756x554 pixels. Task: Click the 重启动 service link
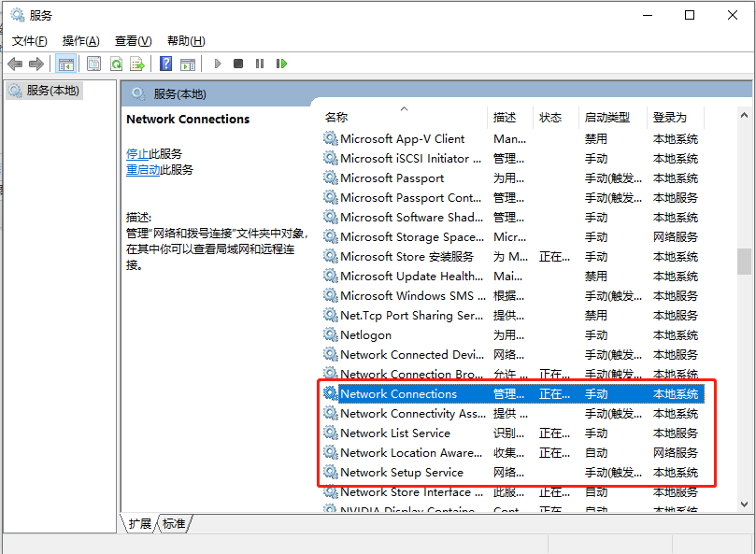click(143, 170)
